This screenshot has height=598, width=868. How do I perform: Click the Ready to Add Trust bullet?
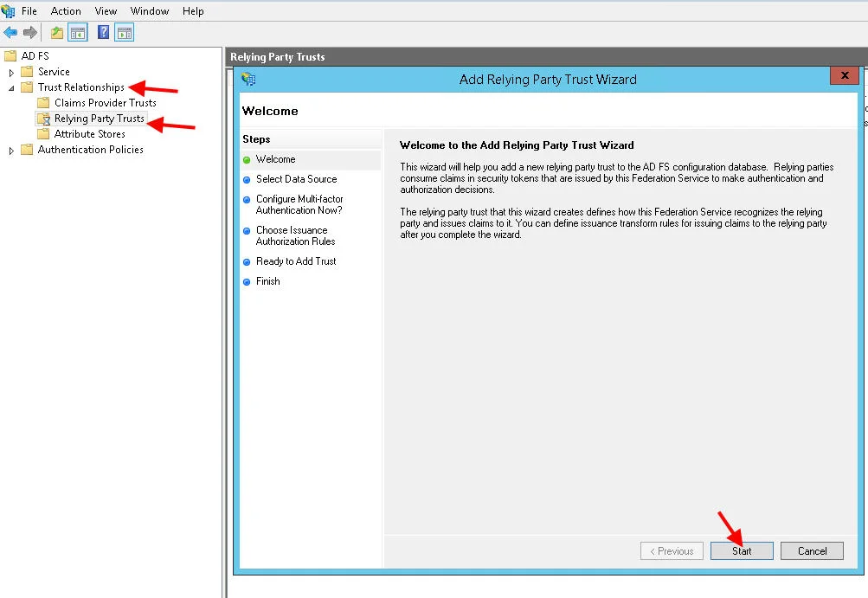point(247,262)
